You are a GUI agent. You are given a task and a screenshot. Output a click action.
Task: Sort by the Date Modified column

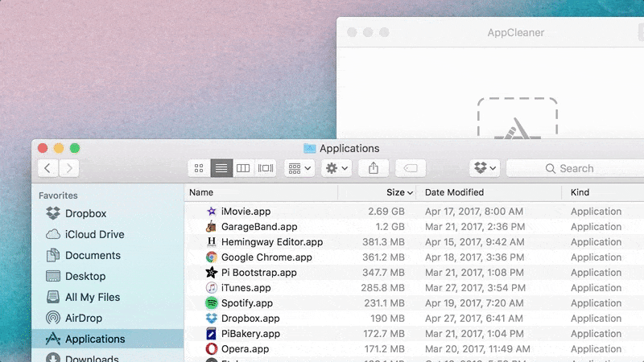tap(454, 192)
